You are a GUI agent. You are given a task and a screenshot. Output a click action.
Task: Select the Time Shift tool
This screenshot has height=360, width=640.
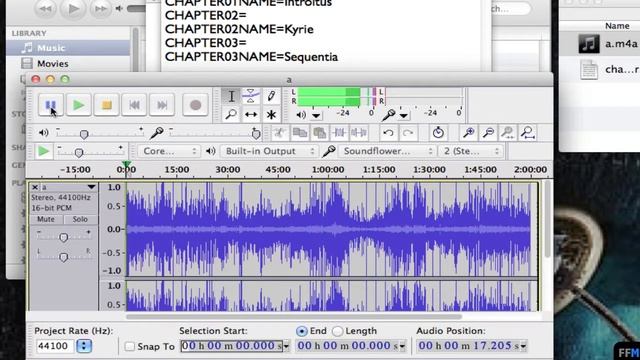click(251, 114)
